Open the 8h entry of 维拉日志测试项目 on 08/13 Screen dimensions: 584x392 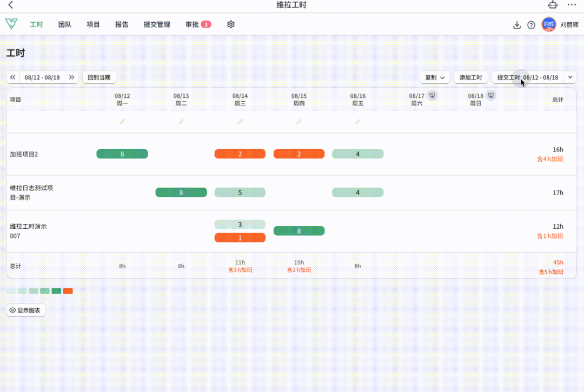[x=181, y=192]
